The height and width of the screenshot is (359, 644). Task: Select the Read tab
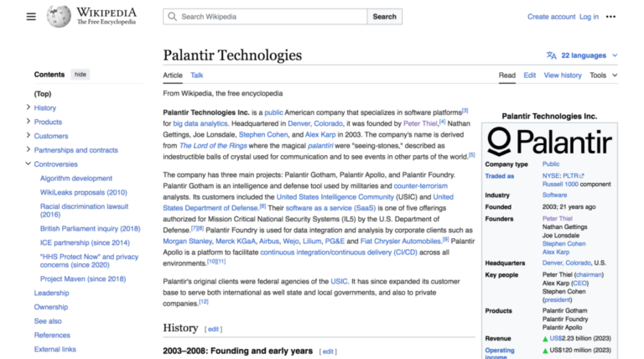506,75
